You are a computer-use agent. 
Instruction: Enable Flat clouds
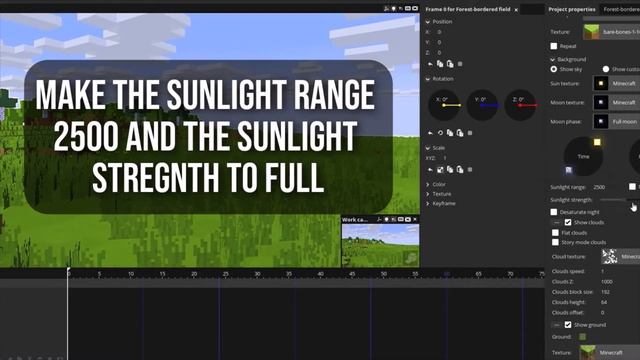pos(555,233)
